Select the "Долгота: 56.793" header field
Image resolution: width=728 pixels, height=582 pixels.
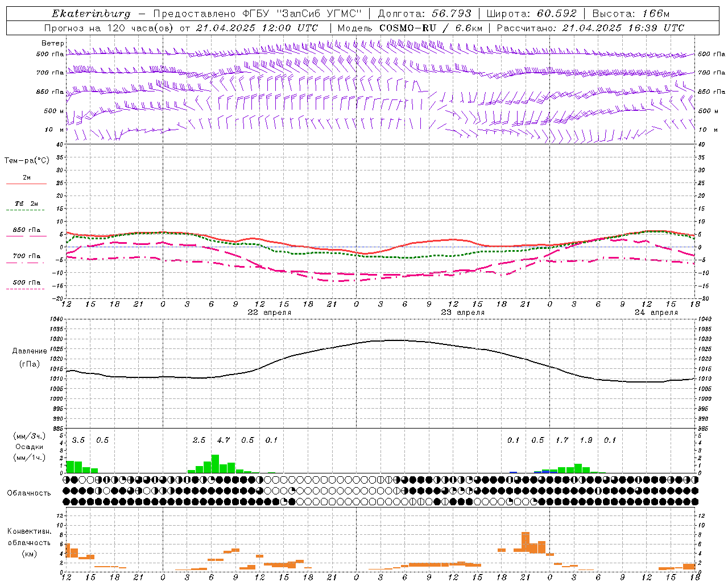[x=424, y=14]
